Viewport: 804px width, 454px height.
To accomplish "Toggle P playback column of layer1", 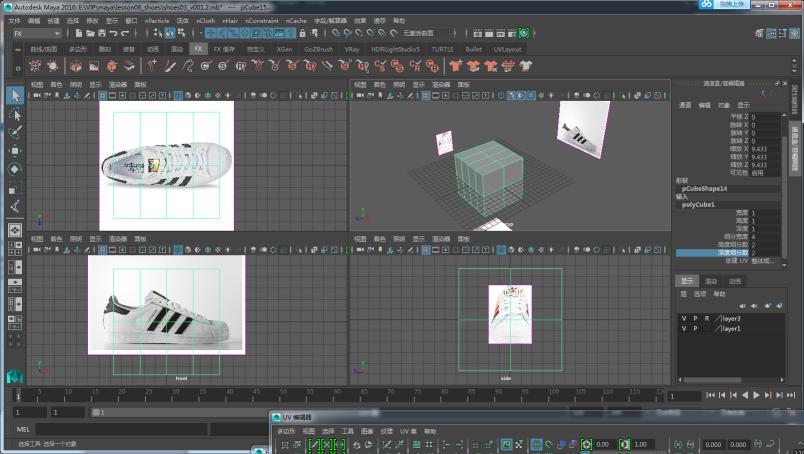I will 695,328.
